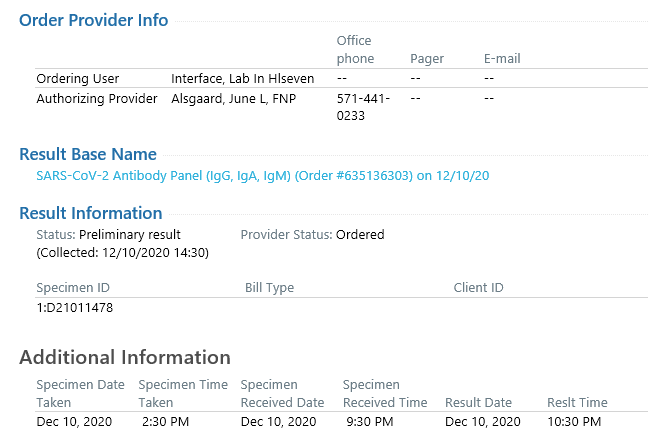Click the Result Information section heading
This screenshot has width=655, height=442.
91,213
